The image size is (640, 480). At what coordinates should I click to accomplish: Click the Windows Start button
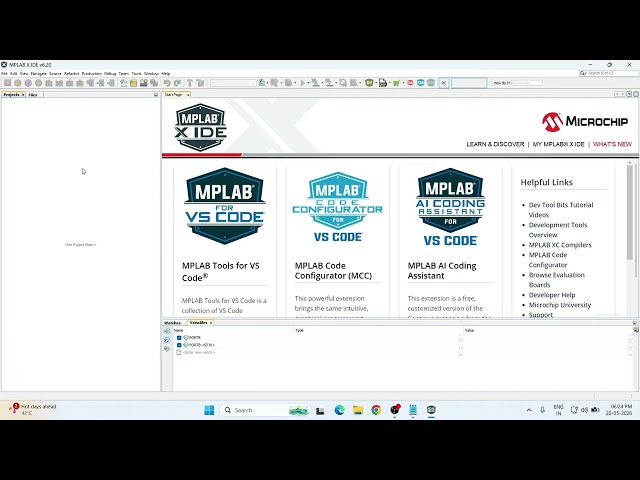(209, 410)
